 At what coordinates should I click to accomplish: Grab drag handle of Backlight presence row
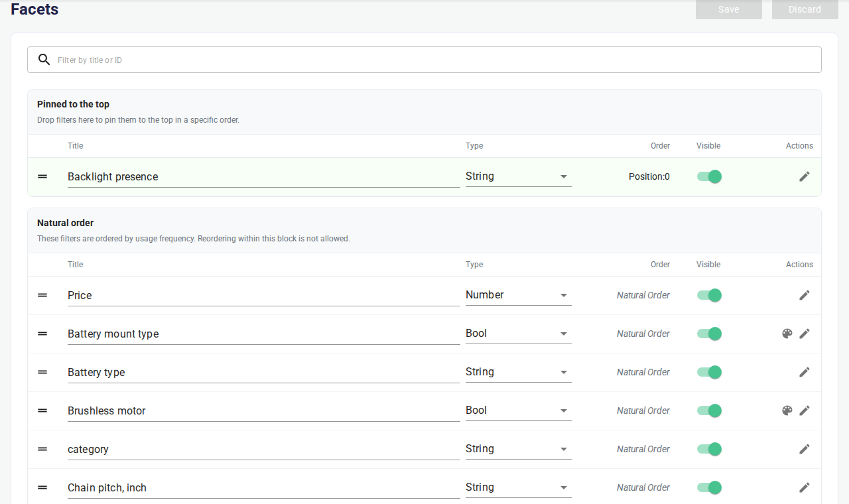[x=42, y=176]
